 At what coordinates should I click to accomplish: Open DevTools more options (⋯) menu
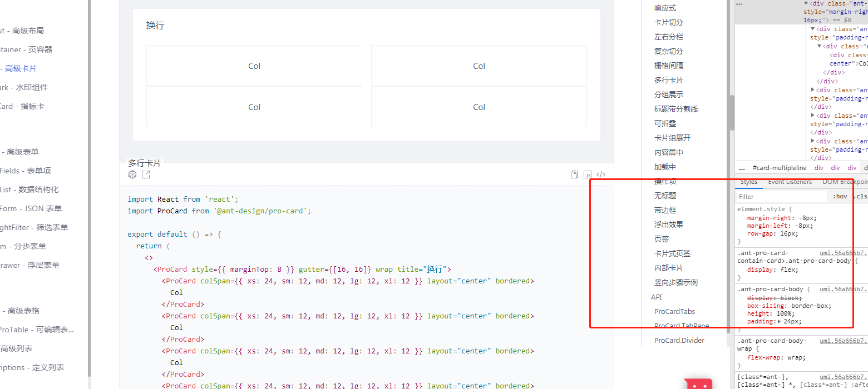pyautogui.click(x=738, y=4)
